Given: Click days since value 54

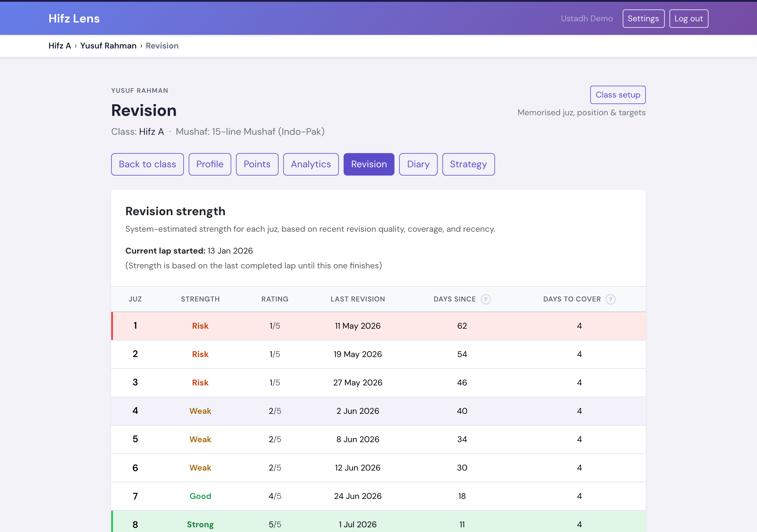Looking at the screenshot, I should click(462, 354).
